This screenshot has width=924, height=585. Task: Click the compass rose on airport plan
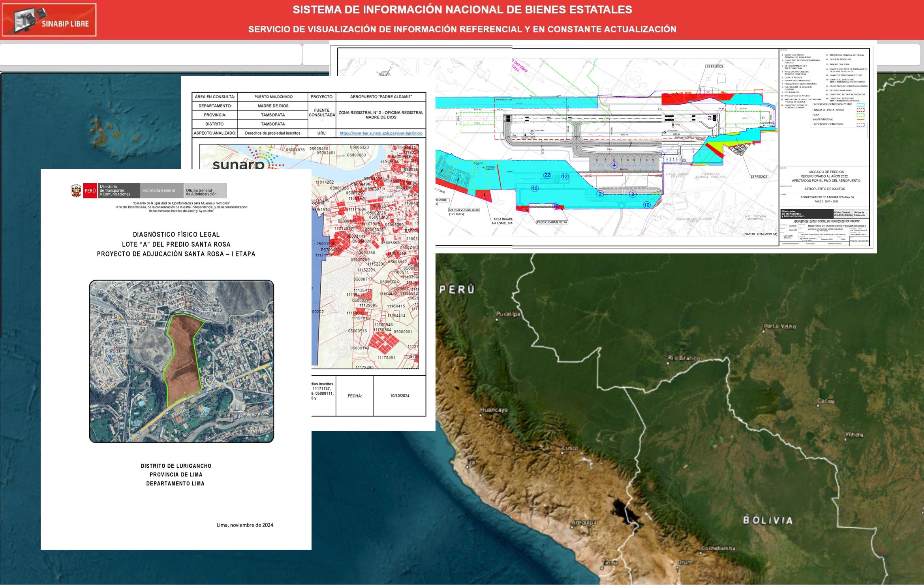tap(384, 72)
